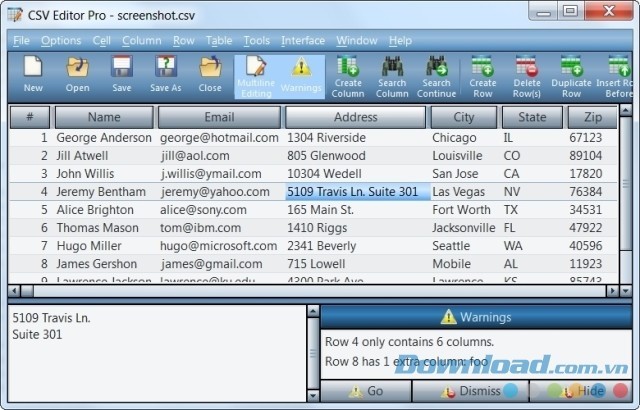
Task: Click the Save As toolbar icon
Action: [165, 75]
